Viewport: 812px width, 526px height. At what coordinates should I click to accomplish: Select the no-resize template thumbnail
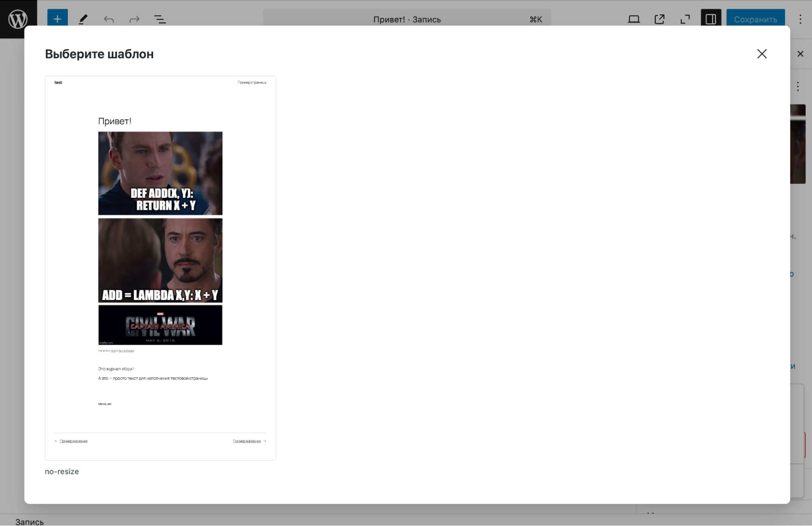coord(160,268)
